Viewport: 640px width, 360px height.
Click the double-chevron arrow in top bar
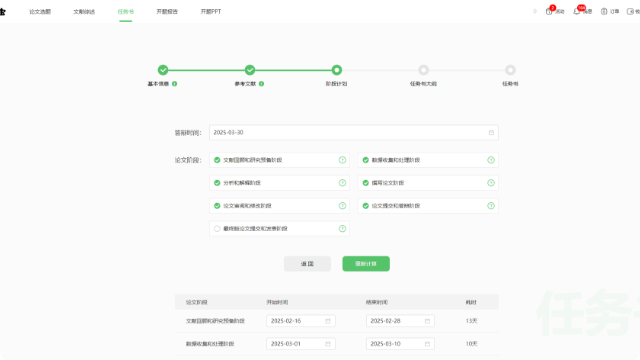(535, 11)
